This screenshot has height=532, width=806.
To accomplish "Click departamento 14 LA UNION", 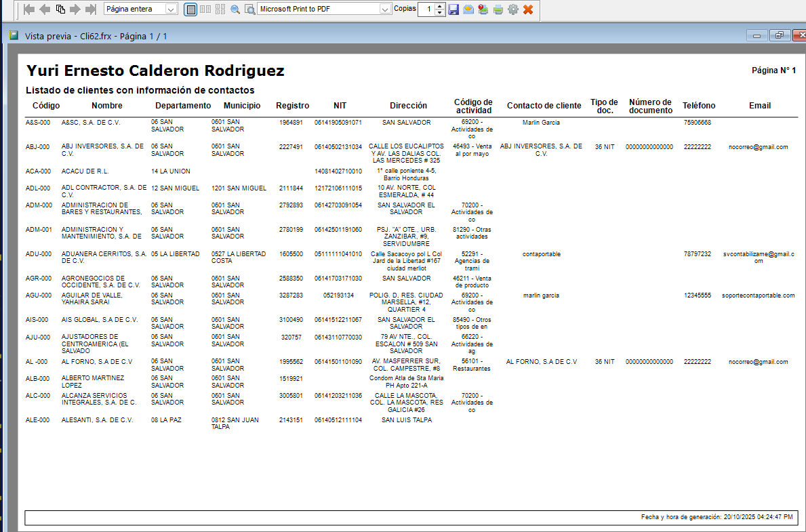I will click(171, 171).
